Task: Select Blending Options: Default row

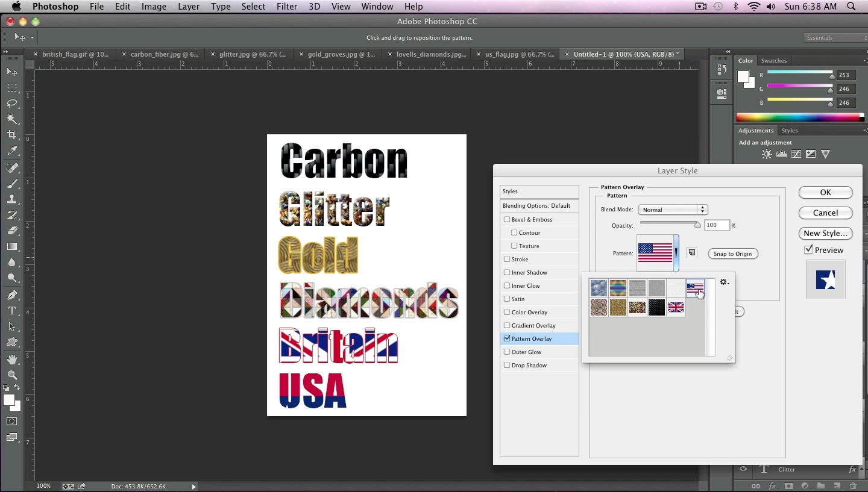Action: coord(539,206)
